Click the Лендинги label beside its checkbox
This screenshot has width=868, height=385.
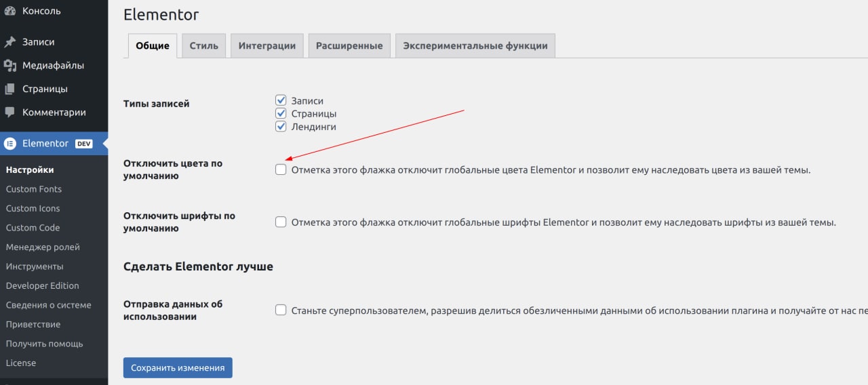313,127
